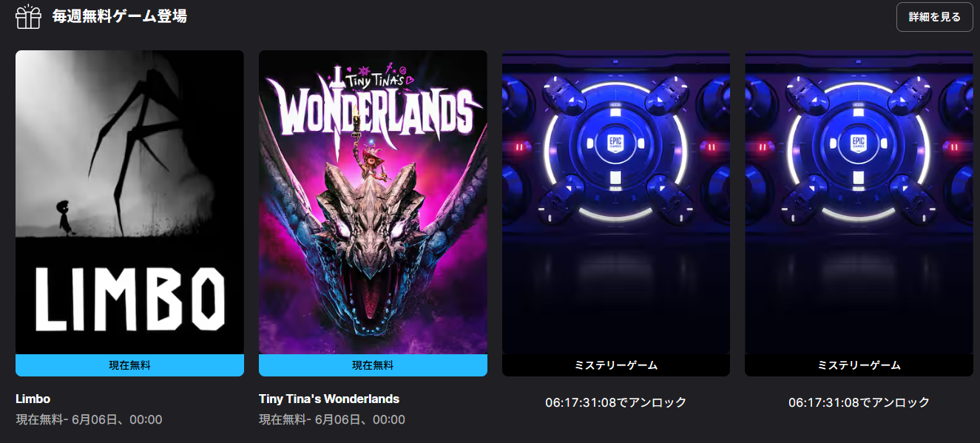Click the first mystery game vault image
The height and width of the screenshot is (443, 980).
click(616, 202)
